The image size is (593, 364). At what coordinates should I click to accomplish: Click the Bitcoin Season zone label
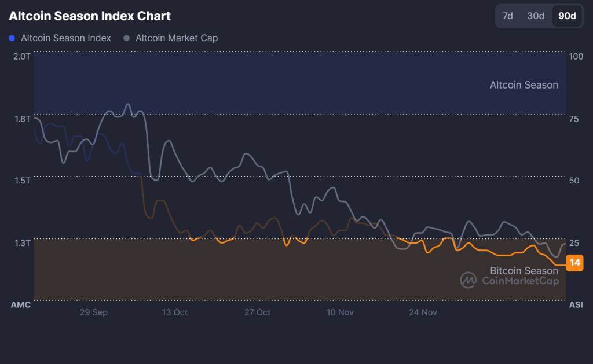524,270
